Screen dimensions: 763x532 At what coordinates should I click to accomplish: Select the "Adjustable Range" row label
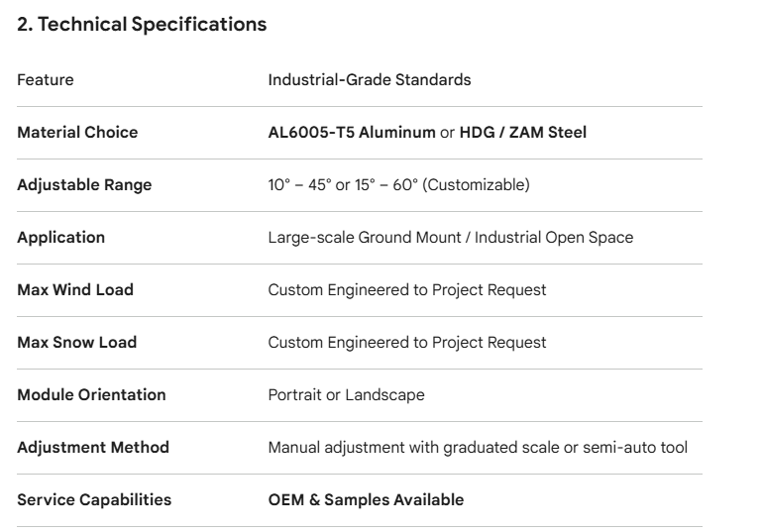coord(84,184)
